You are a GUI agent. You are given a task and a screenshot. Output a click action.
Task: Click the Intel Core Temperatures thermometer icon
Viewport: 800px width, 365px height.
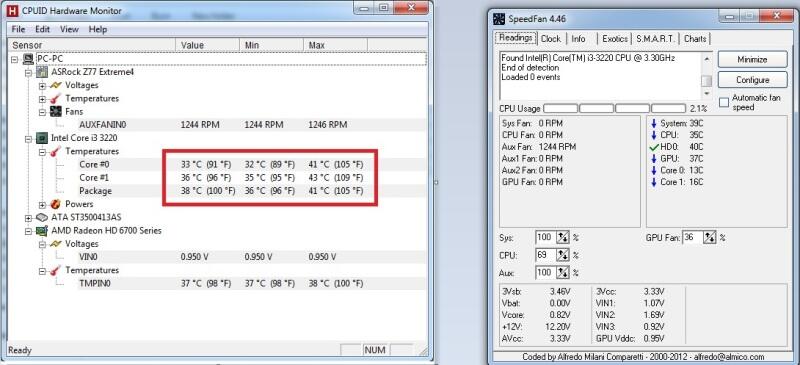coord(56,151)
